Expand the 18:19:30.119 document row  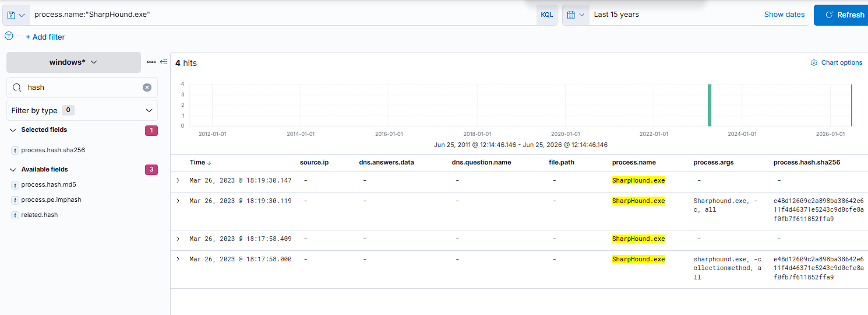point(178,201)
